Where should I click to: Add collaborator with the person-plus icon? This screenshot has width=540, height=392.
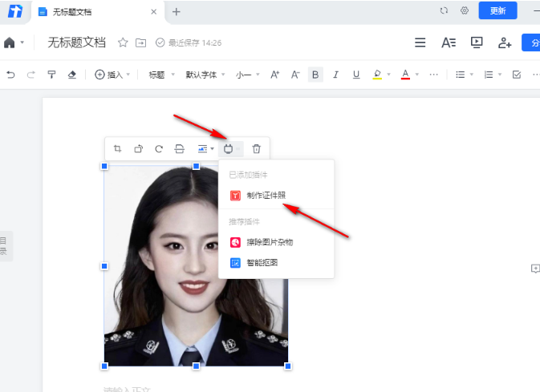505,42
